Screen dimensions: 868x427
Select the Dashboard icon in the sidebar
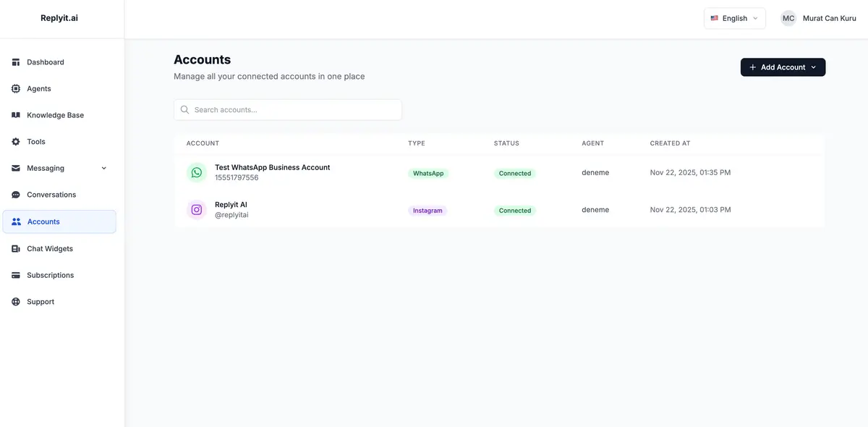click(15, 62)
